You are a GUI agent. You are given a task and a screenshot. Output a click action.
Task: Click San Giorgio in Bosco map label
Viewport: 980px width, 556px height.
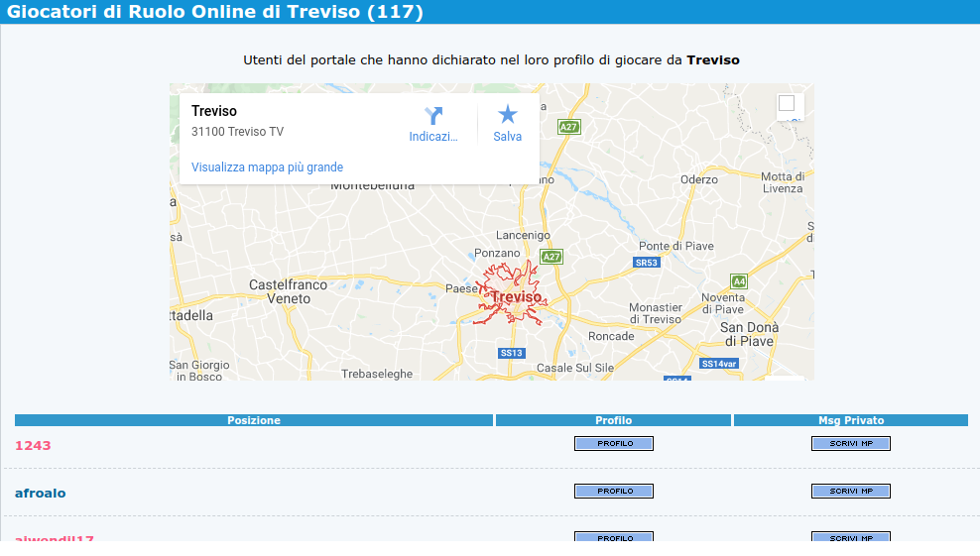(199, 371)
